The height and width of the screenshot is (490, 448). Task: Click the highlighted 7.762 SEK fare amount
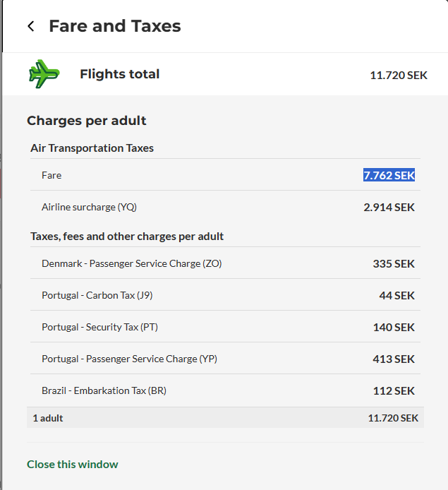[x=389, y=175]
